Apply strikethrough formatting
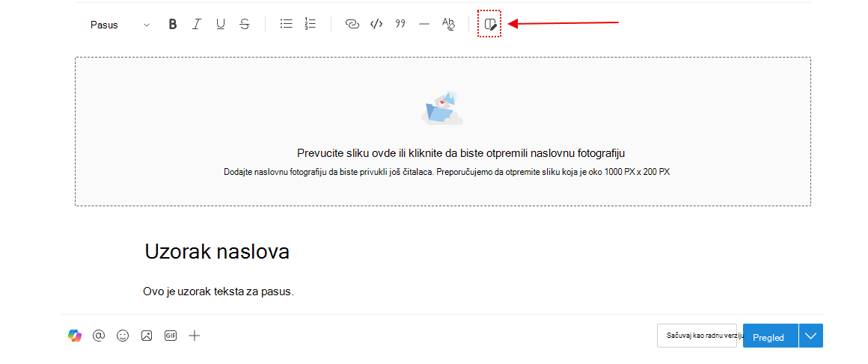Screen dimensions: 868x364 (245, 24)
